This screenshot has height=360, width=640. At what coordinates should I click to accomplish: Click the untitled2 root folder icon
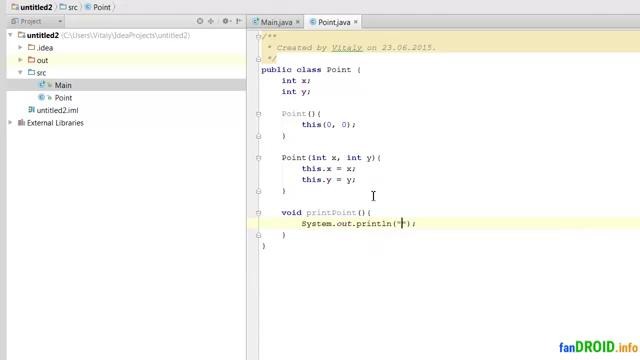pos(21,35)
